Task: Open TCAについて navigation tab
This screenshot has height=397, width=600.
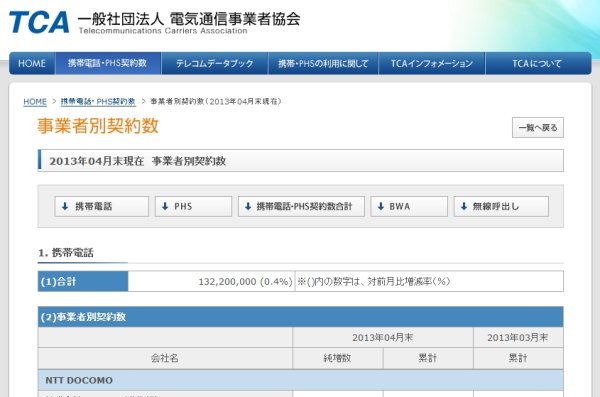Action: coord(538,63)
